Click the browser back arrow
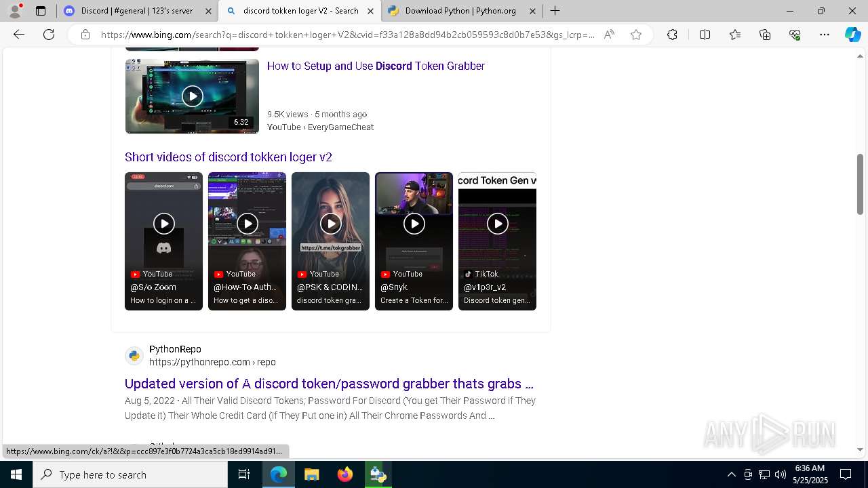The image size is (868, 488). pos(19,35)
